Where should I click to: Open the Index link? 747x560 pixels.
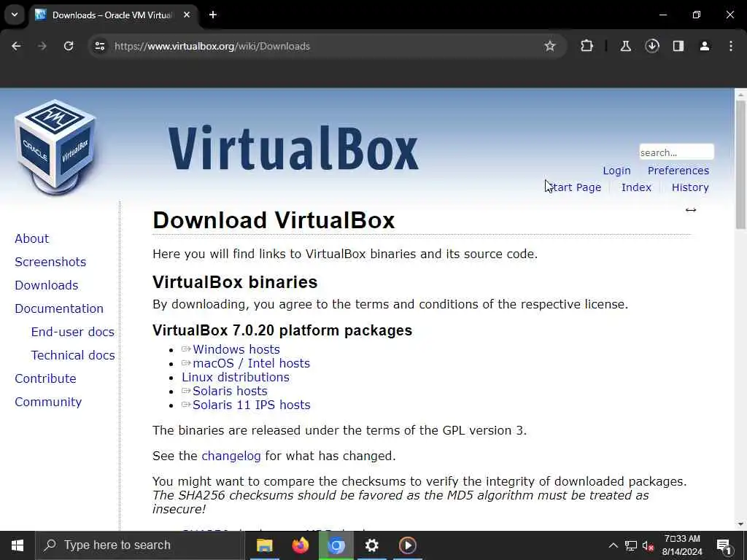[636, 187]
